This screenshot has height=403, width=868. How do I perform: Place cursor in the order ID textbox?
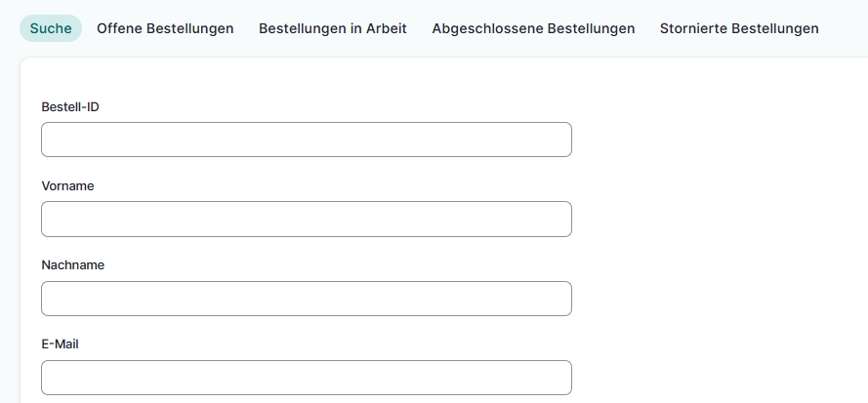306,140
